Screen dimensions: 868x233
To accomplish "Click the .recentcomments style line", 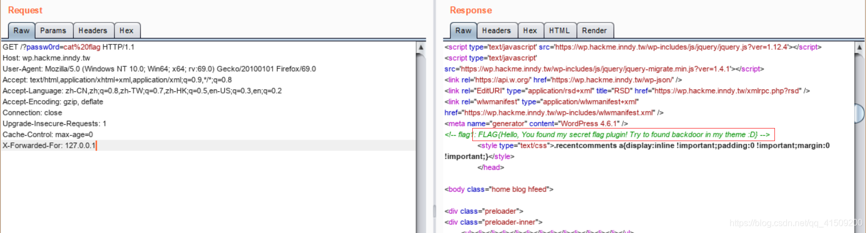I will 653,145.
